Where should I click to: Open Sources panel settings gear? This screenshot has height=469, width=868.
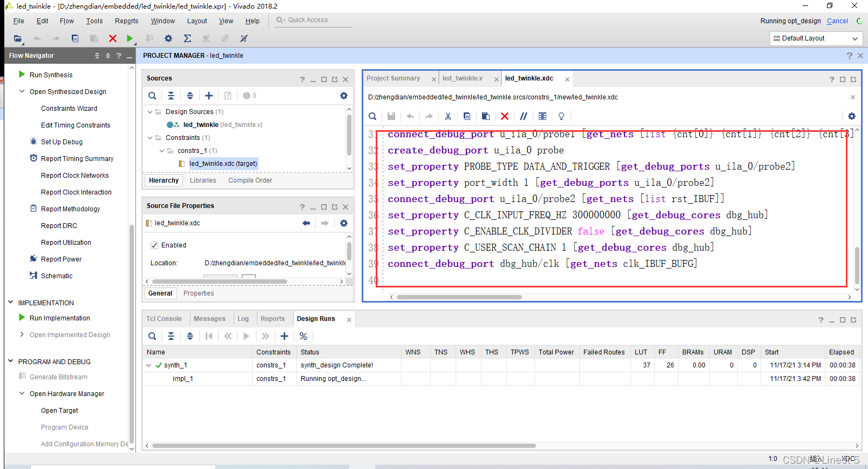(344, 96)
